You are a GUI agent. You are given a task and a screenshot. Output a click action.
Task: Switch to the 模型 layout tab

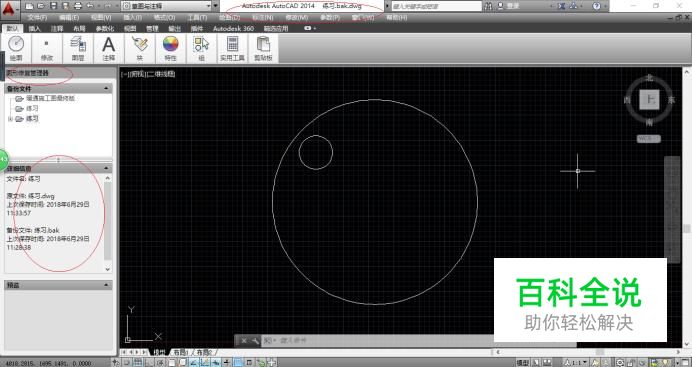point(159,352)
